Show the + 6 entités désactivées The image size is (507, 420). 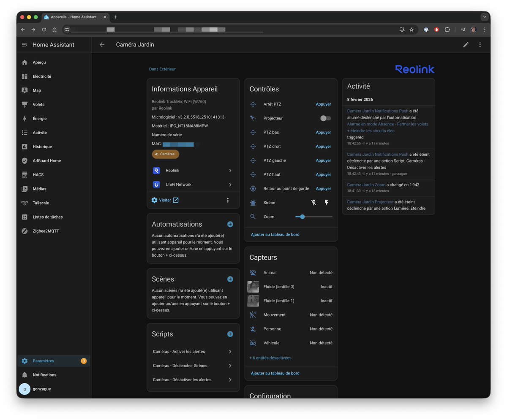point(270,358)
